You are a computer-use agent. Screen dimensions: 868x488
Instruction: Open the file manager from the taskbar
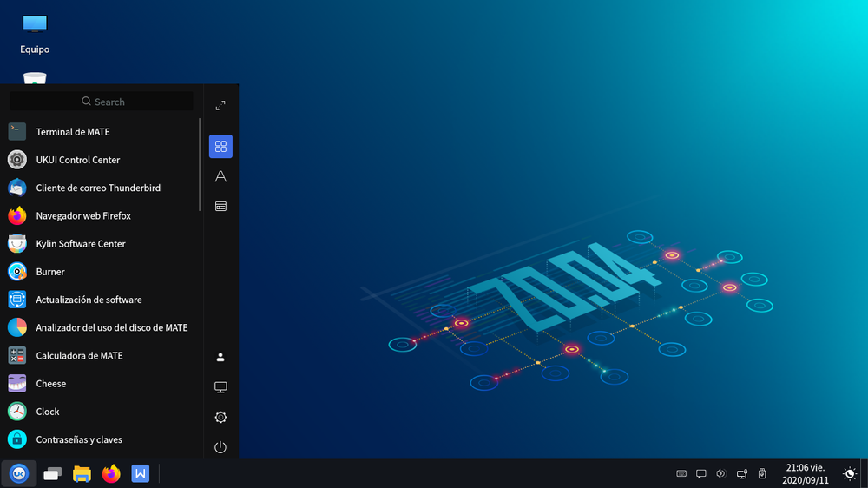82,473
